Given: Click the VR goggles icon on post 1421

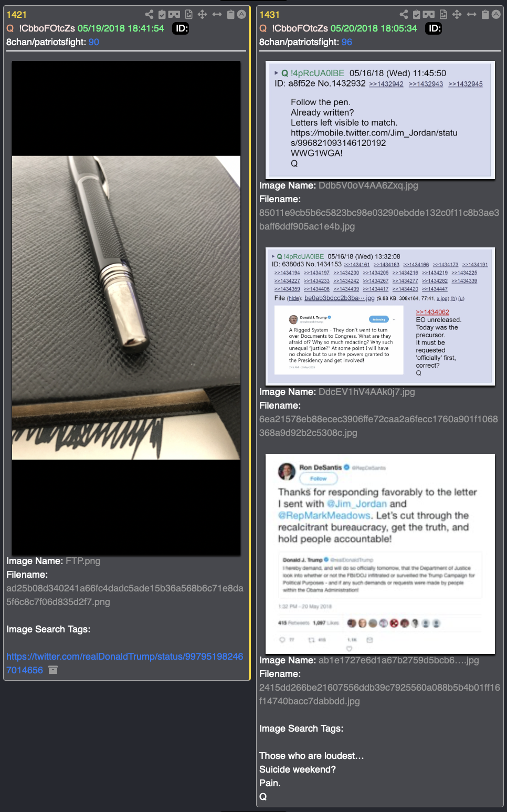Looking at the screenshot, I should (174, 15).
